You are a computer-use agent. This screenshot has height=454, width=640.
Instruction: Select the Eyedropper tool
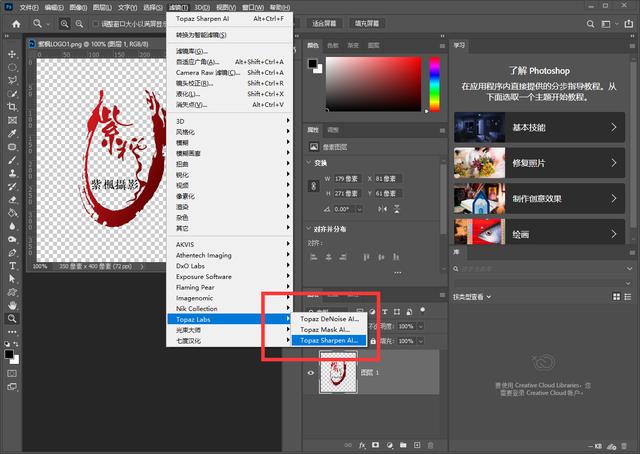12,134
